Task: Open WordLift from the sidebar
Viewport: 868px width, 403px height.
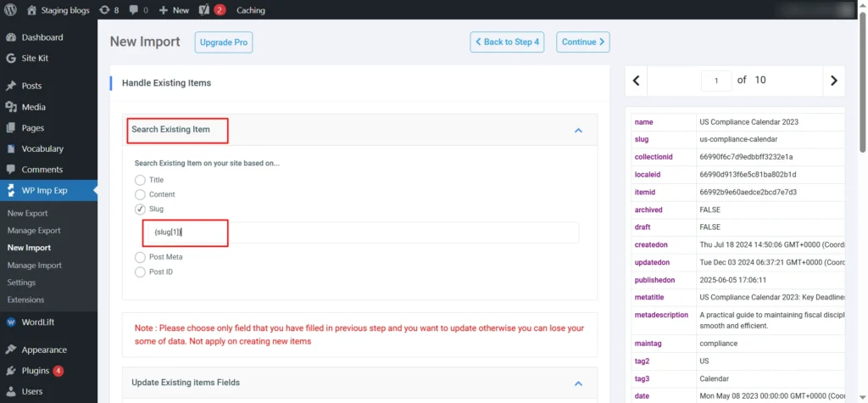Action: pos(38,322)
